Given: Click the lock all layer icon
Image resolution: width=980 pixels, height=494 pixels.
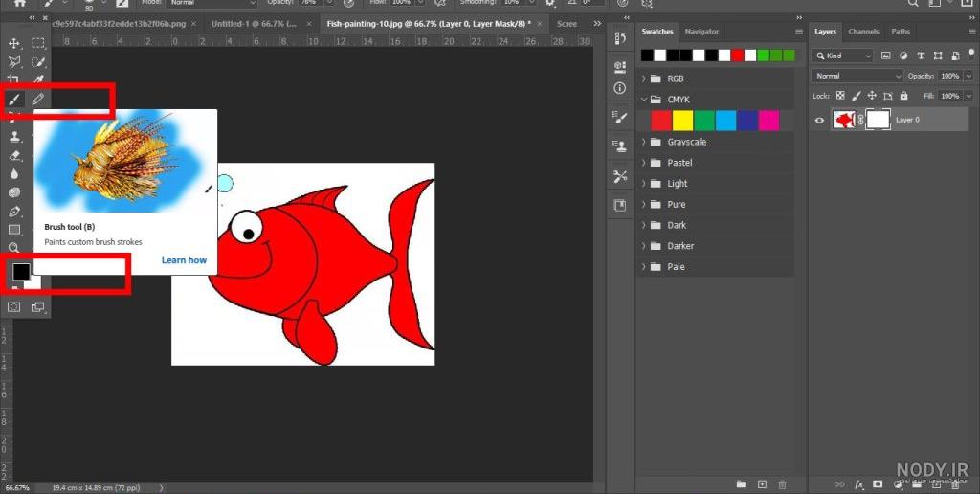Looking at the screenshot, I should point(903,96).
